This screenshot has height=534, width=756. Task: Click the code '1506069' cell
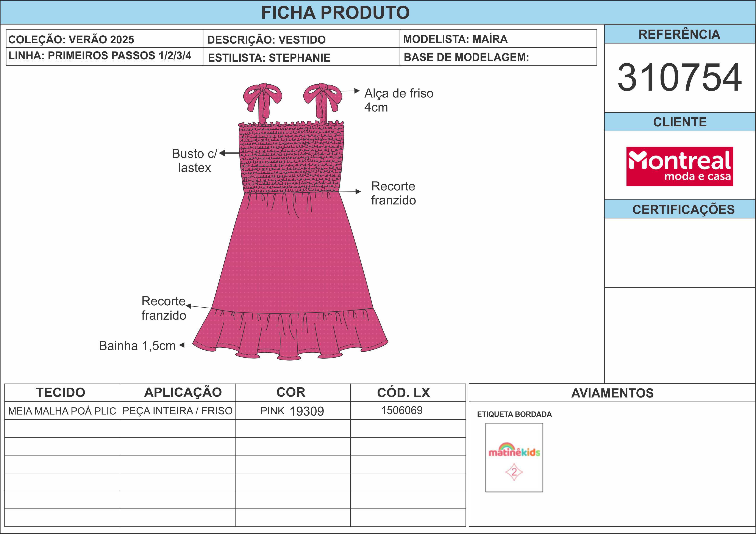[x=402, y=410]
